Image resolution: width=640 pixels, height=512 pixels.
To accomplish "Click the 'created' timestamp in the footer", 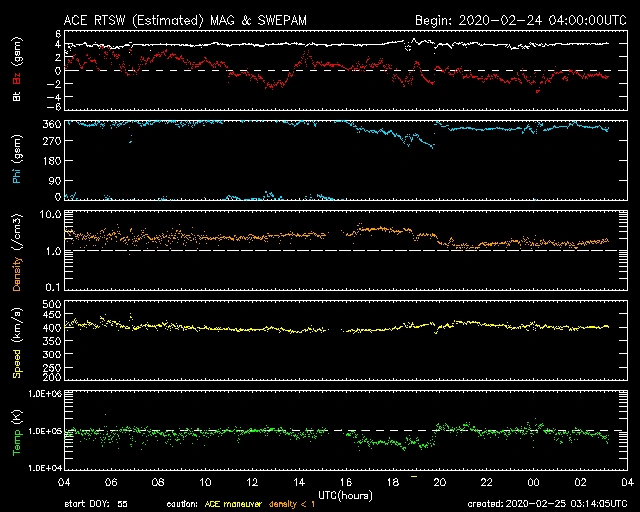I will coord(551,505).
